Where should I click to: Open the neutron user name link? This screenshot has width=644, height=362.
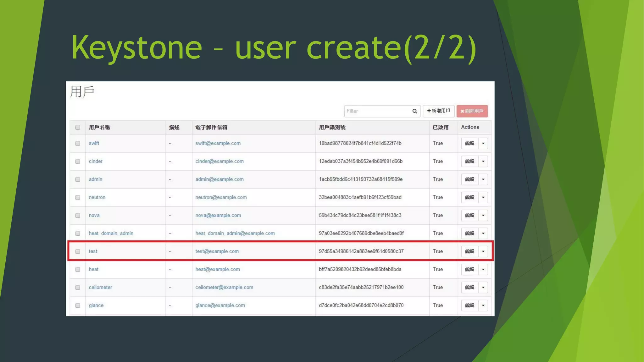coord(97,197)
